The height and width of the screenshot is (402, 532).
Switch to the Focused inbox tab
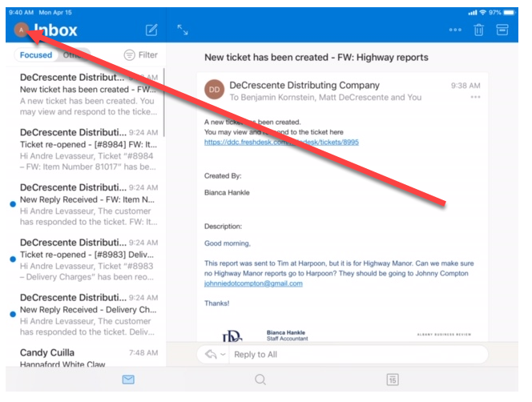(x=36, y=55)
